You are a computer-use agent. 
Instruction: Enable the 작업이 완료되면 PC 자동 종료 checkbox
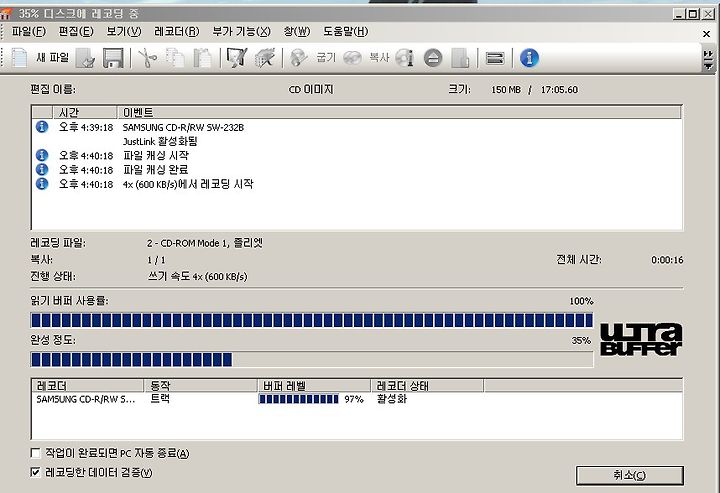[35, 453]
